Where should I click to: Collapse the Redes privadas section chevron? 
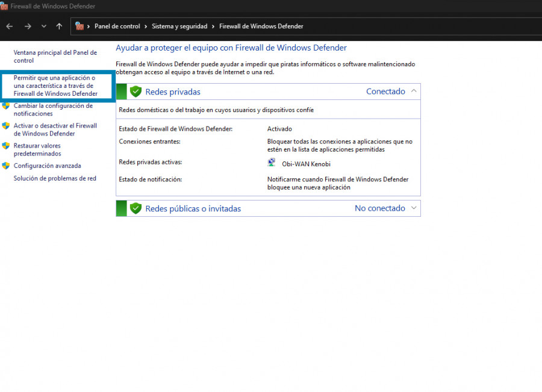pos(413,92)
